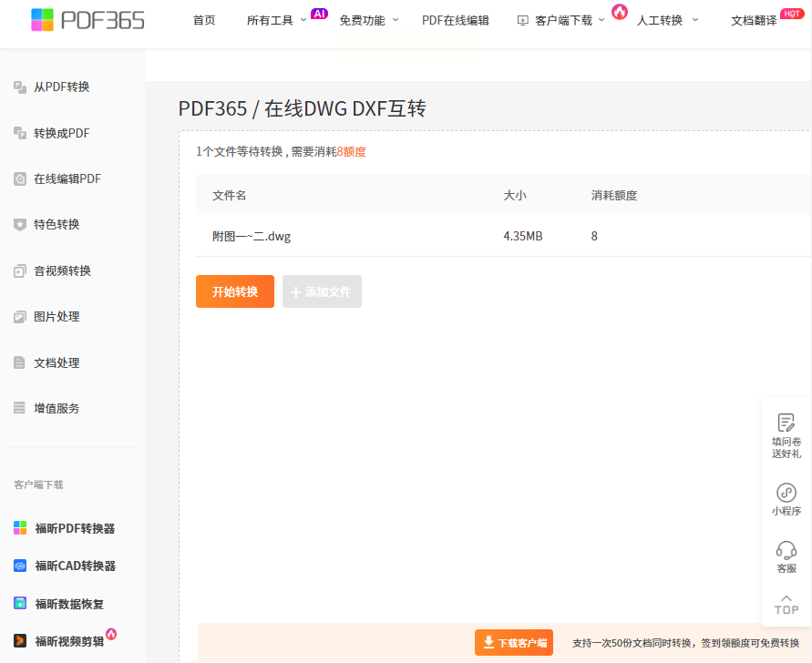The width and height of the screenshot is (812, 663).
Task: Select 转换成PDF in the sidebar
Action: 62,133
